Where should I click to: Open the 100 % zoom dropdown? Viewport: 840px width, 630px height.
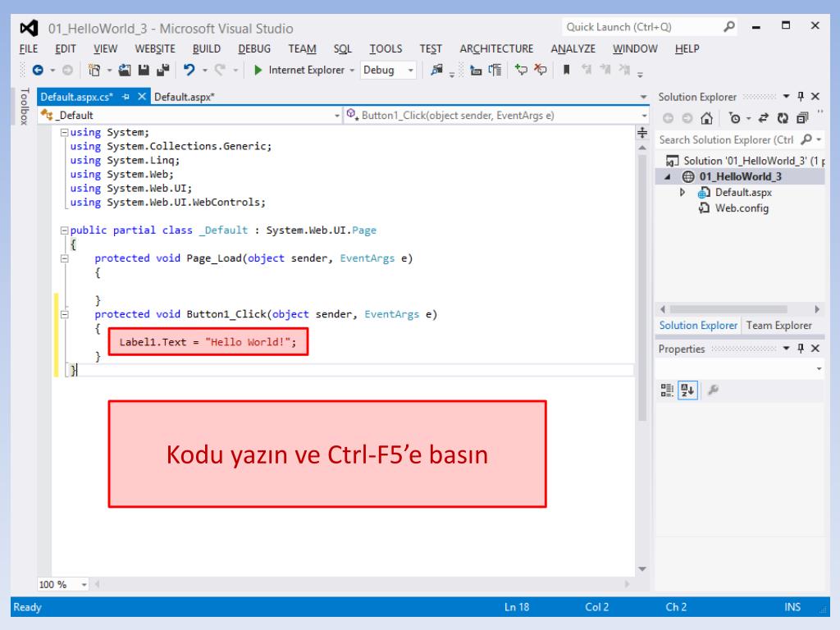click(x=84, y=584)
